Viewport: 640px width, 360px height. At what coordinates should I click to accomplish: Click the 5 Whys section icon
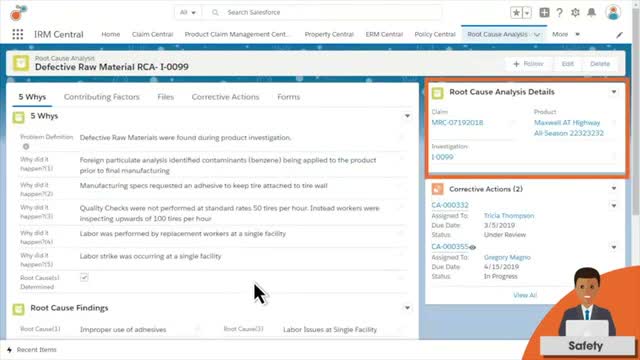point(18,117)
